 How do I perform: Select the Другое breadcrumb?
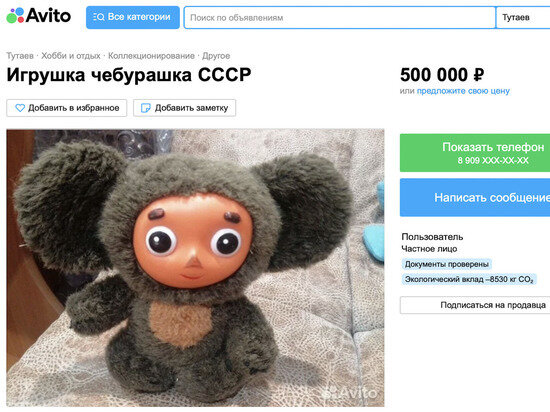click(x=216, y=56)
